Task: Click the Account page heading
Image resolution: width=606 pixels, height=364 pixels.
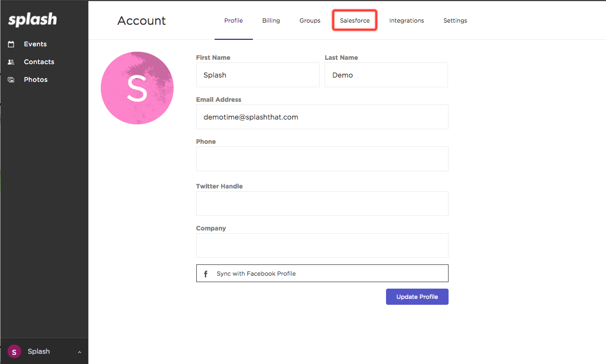Action: (141, 20)
